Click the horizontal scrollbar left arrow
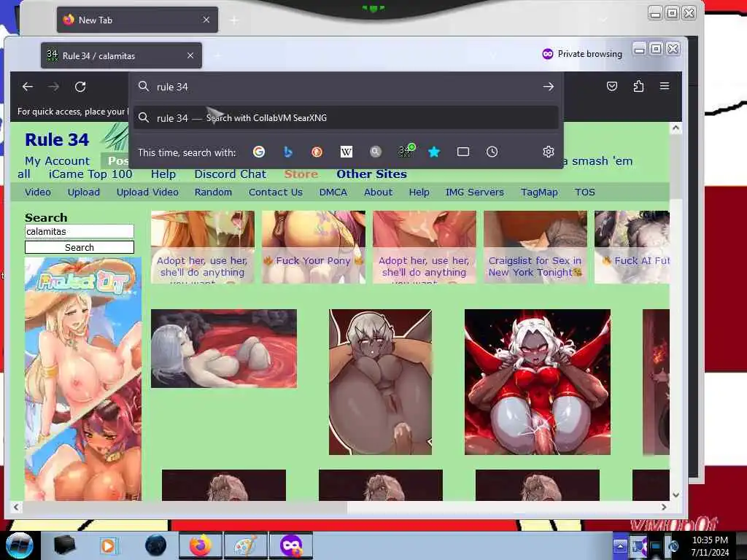Viewport: 747px width, 560px height. pyautogui.click(x=16, y=507)
